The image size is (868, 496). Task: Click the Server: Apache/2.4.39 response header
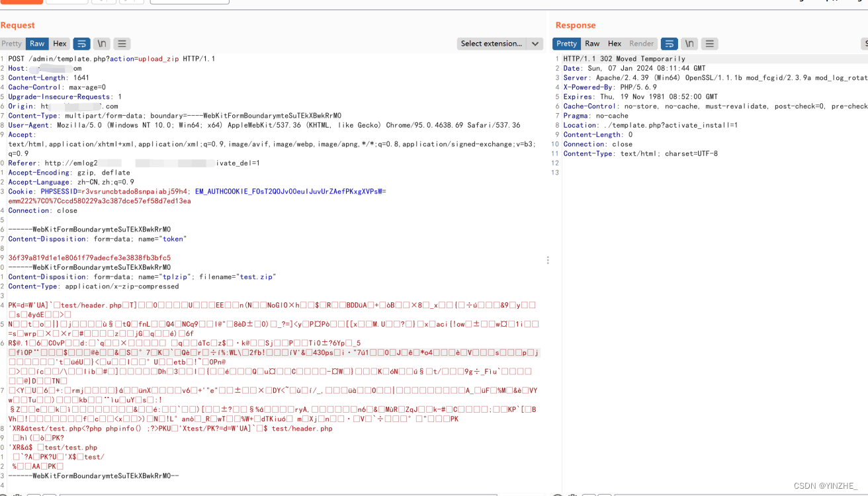pos(715,78)
